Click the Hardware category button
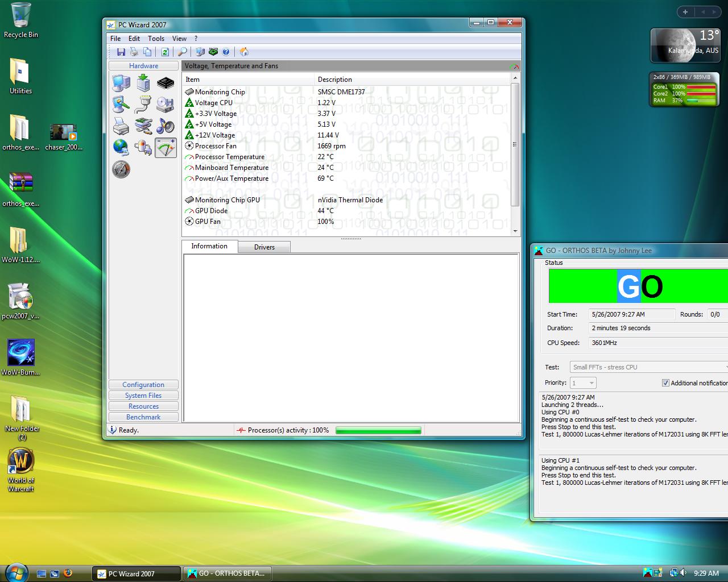 [x=143, y=66]
